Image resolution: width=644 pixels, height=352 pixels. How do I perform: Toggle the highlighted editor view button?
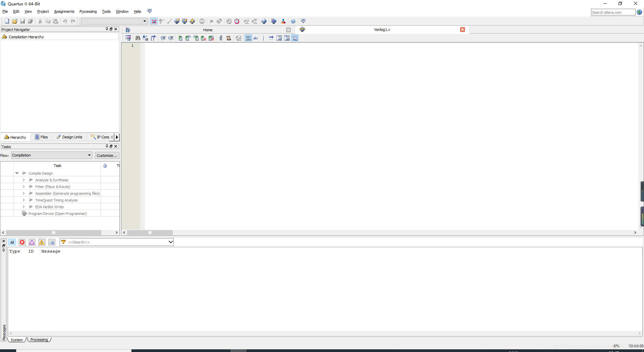point(295,38)
